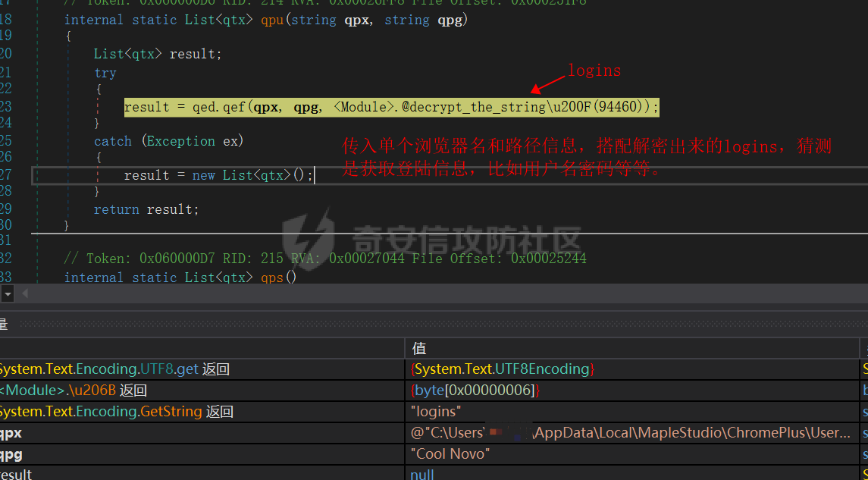Viewport: 868px width, 480px height.
Task: Click the "logins" value cell
Action: pyautogui.click(x=436, y=412)
